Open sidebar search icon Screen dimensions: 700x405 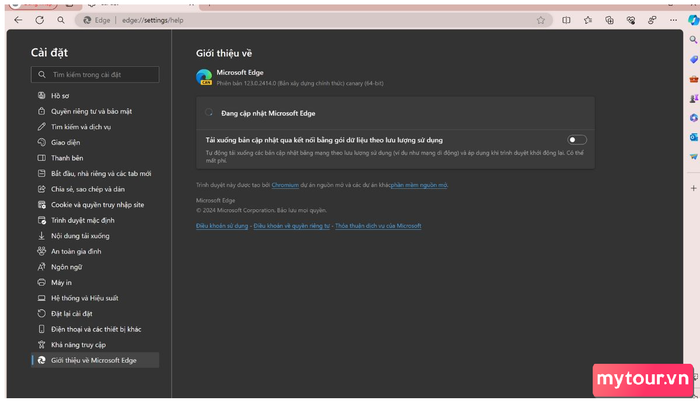click(x=693, y=40)
